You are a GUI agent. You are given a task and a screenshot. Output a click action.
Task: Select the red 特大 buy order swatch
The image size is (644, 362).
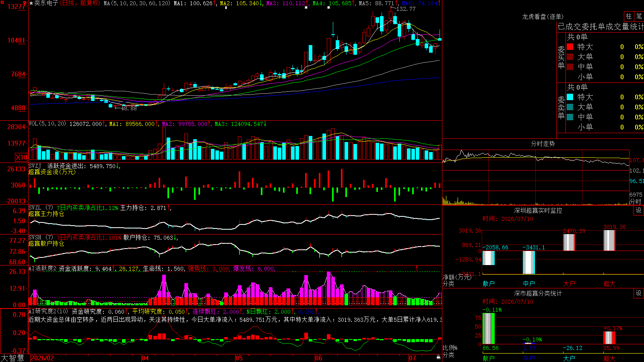pos(570,47)
